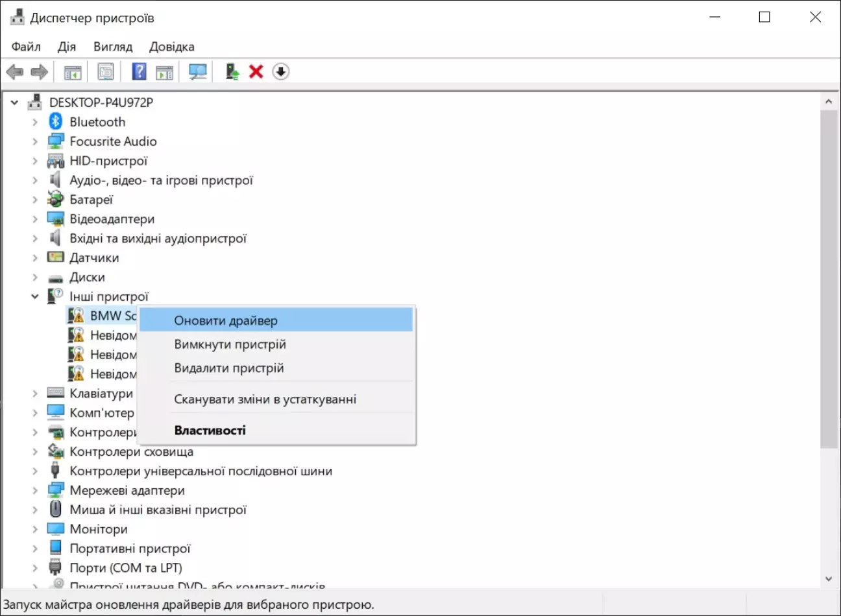Click Show/Hide console tree toolbar icon

[x=73, y=72]
